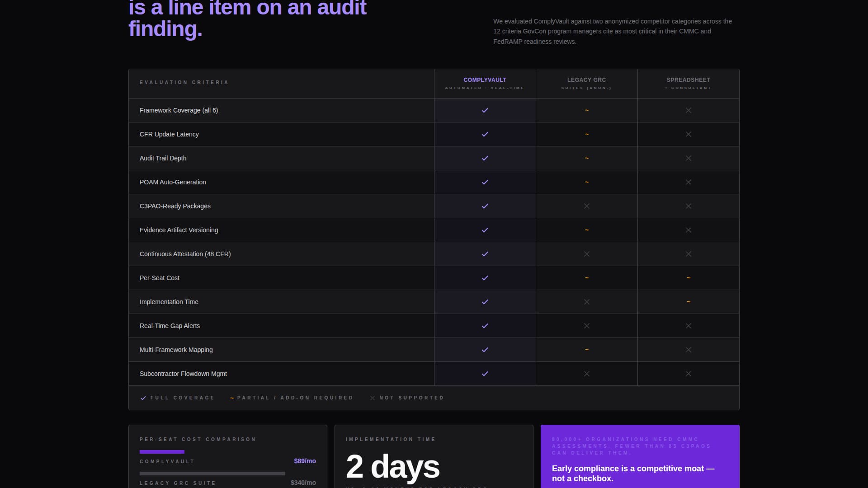The height and width of the screenshot is (488, 868).
Task: Click ComplyVault checkmark for Multi-Framework Mapping
Action: coord(485,350)
